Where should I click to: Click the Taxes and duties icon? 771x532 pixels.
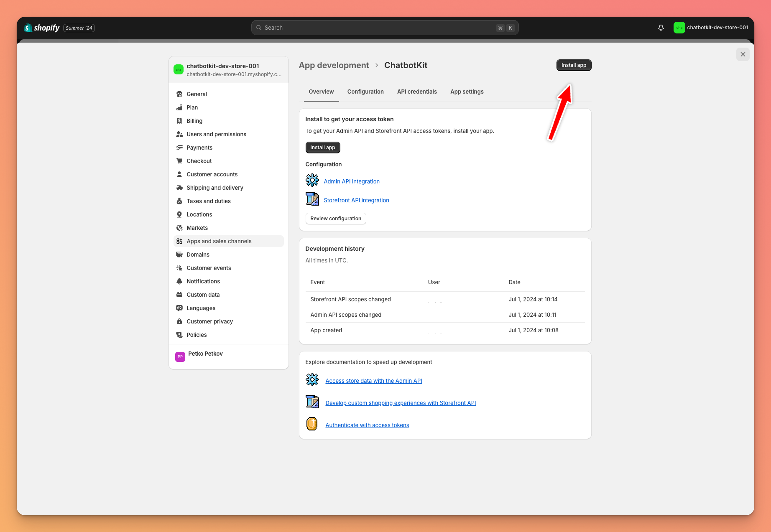click(179, 201)
